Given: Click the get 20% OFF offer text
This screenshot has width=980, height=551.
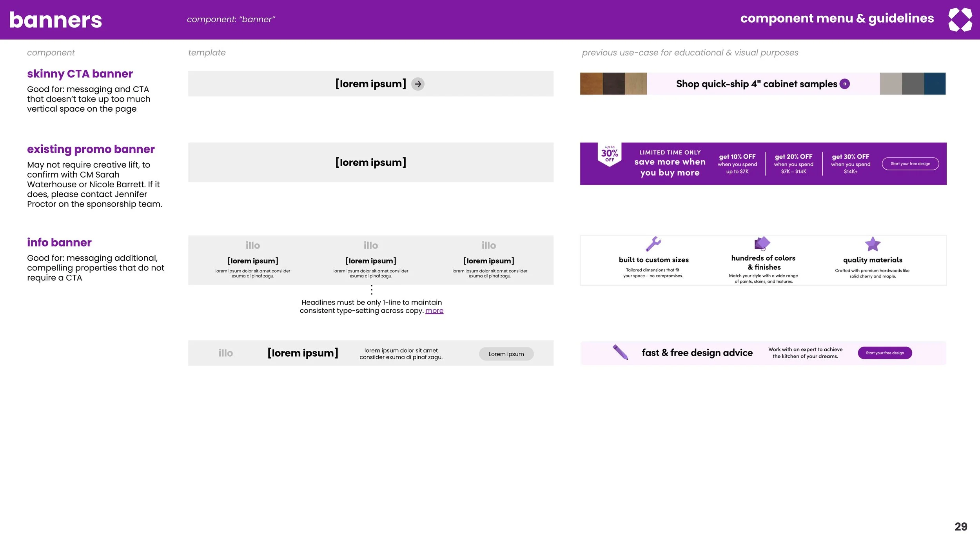Looking at the screenshot, I should pyautogui.click(x=793, y=157).
